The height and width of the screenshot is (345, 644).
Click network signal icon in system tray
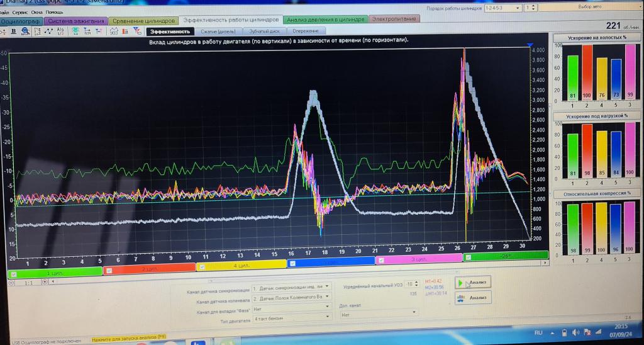(x=599, y=332)
